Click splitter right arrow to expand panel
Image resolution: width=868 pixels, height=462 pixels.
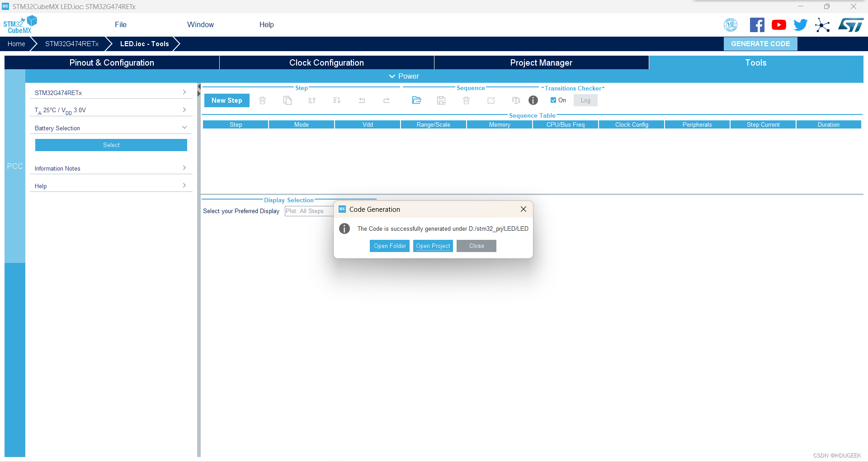[x=199, y=94]
